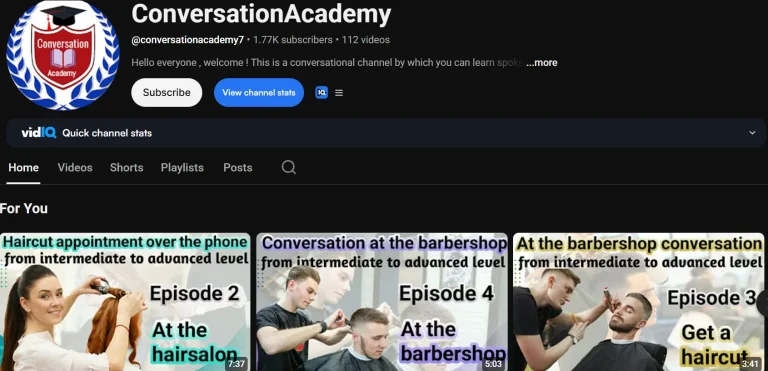
Task: Click the vidIQ badge icon beside View channel stats
Action: click(321, 93)
